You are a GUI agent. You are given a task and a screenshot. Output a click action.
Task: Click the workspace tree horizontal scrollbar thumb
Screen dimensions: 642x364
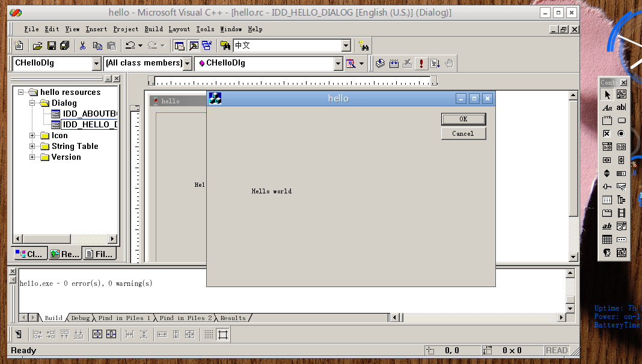click(x=47, y=238)
